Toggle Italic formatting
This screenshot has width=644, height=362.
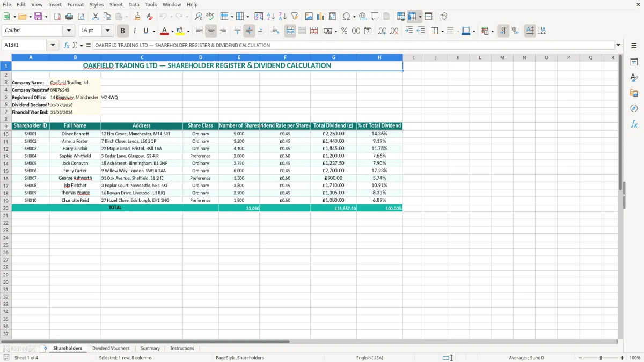point(135,31)
